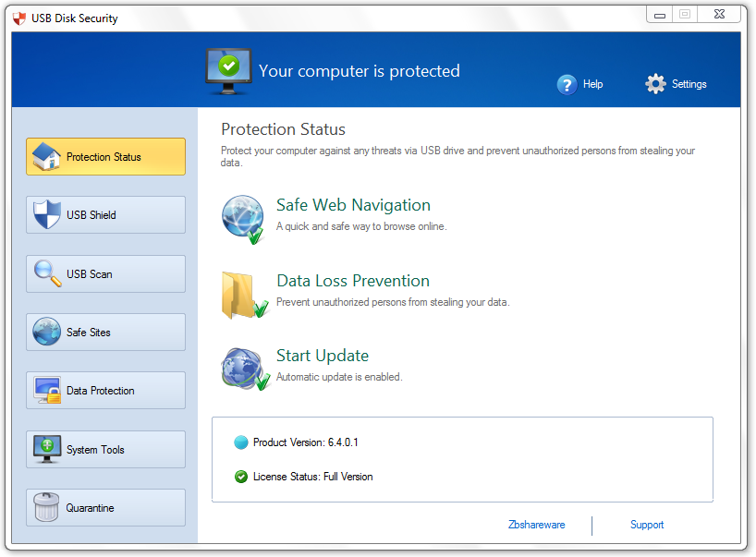
Task: Click the Start Update link
Action: (x=323, y=356)
